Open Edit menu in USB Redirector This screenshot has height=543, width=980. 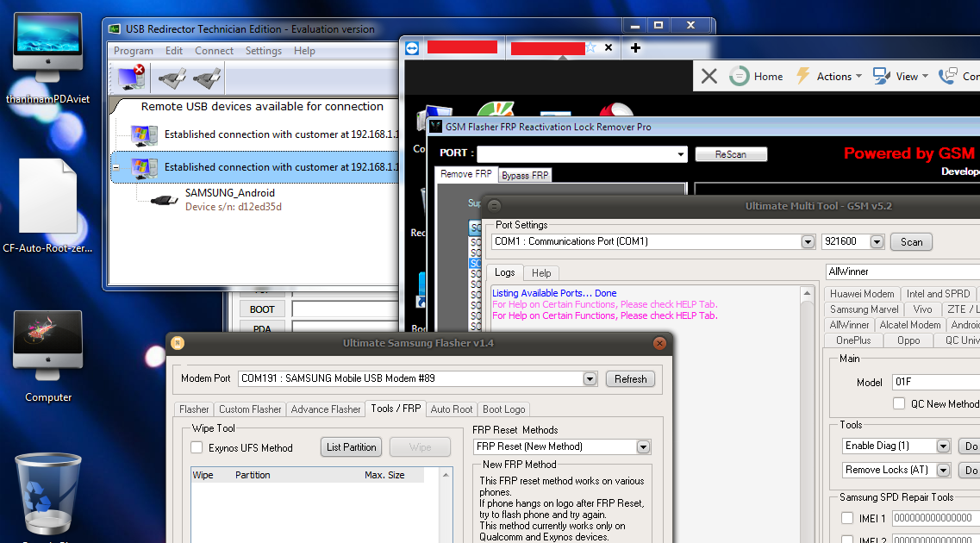(174, 51)
